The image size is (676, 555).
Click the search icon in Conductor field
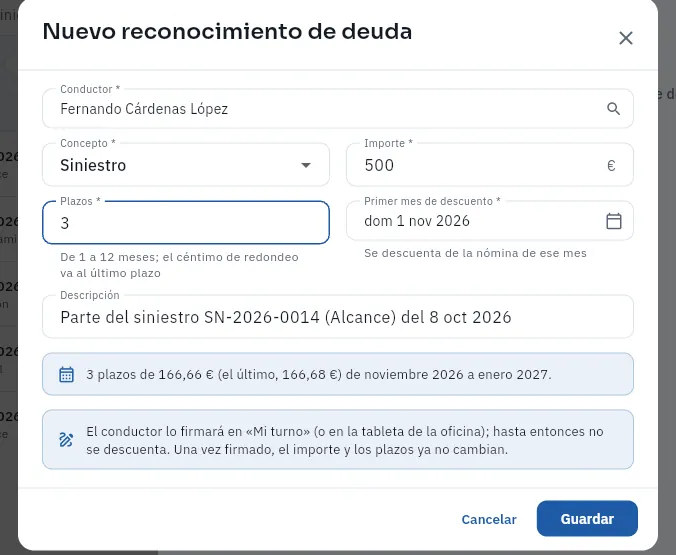click(613, 109)
